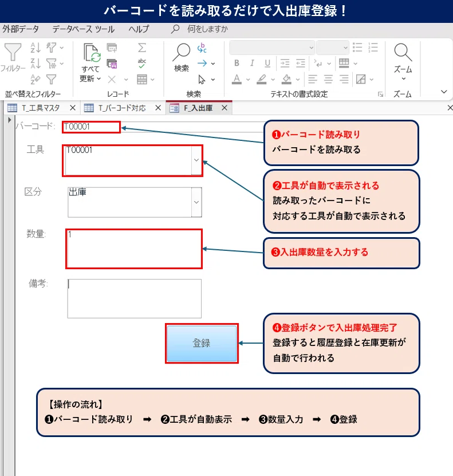
Task: Open text formatting dialog launcher
Action: [x=380, y=95]
